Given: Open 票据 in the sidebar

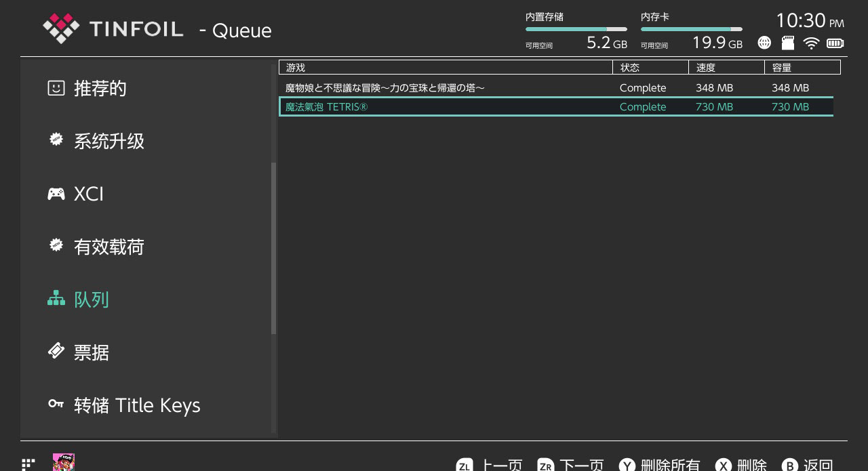Looking at the screenshot, I should pos(146,352).
